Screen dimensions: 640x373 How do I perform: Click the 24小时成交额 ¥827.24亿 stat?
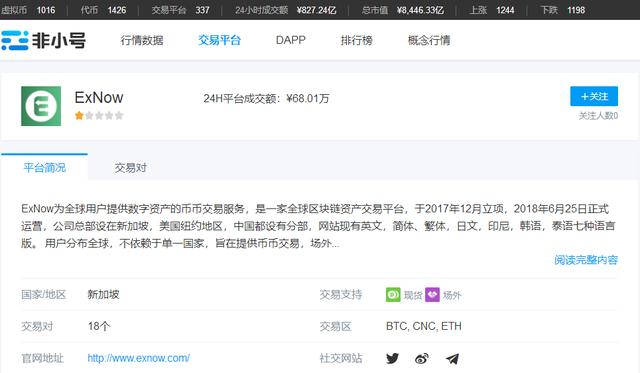point(286,10)
